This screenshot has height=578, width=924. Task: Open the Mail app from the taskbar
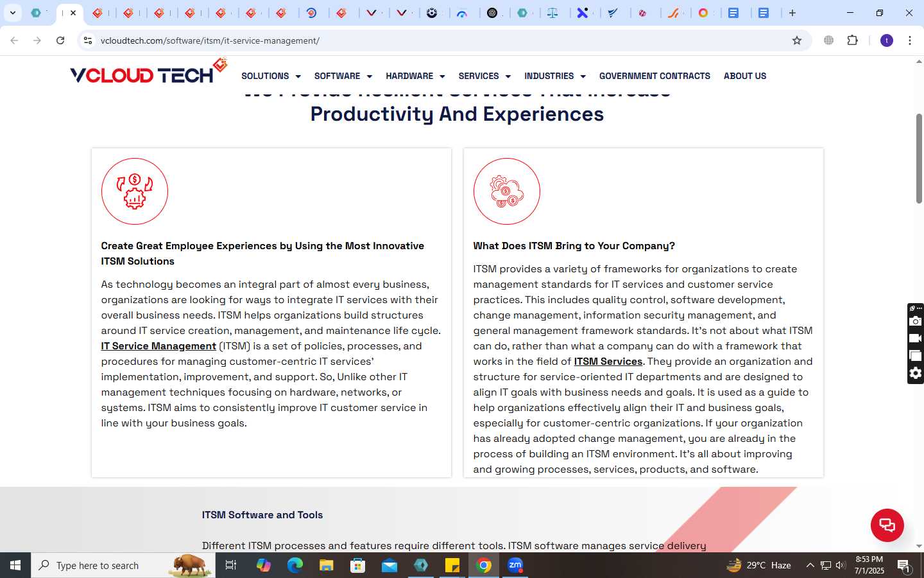click(x=389, y=565)
